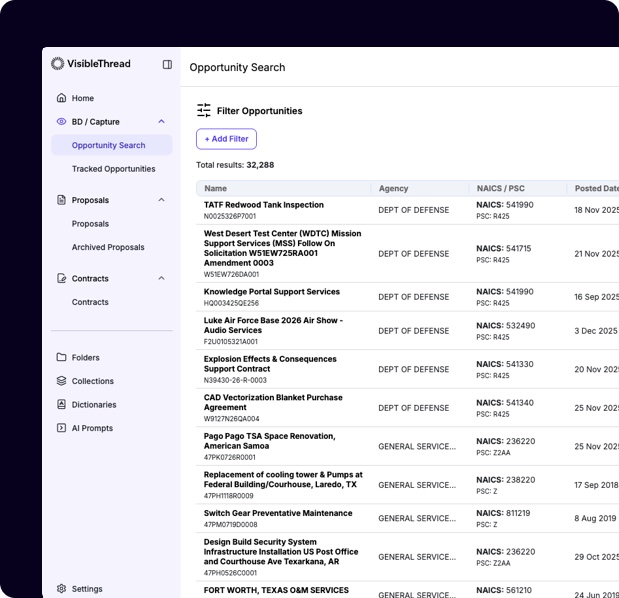Image resolution: width=619 pixels, height=598 pixels.
Task: Click the Collections stack icon
Action: 62,381
